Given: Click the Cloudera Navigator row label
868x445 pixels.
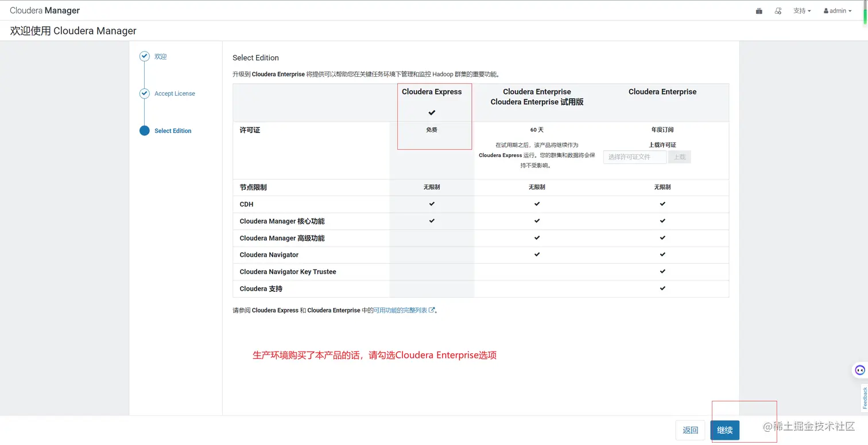Looking at the screenshot, I should pos(269,255).
